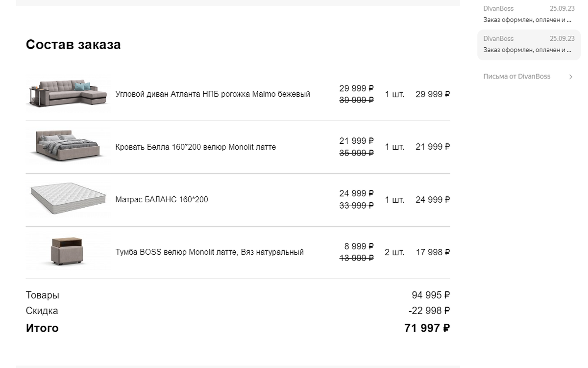Select the Матрас БАЛАНС 160*200 title

click(162, 200)
